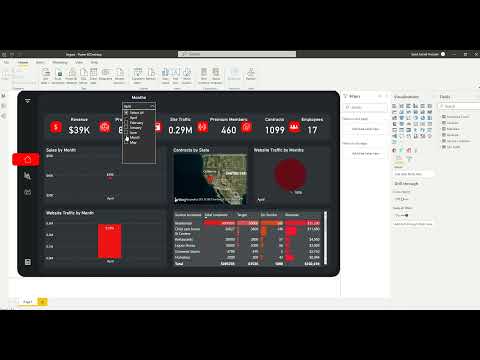Open the Home ribbon tab
480x360 pixels.
point(23,62)
